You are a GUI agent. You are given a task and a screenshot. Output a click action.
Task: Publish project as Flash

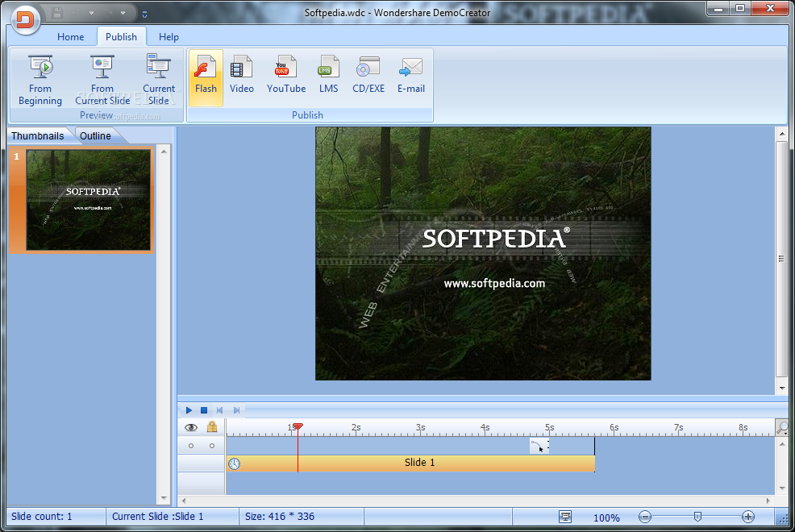pos(206,77)
